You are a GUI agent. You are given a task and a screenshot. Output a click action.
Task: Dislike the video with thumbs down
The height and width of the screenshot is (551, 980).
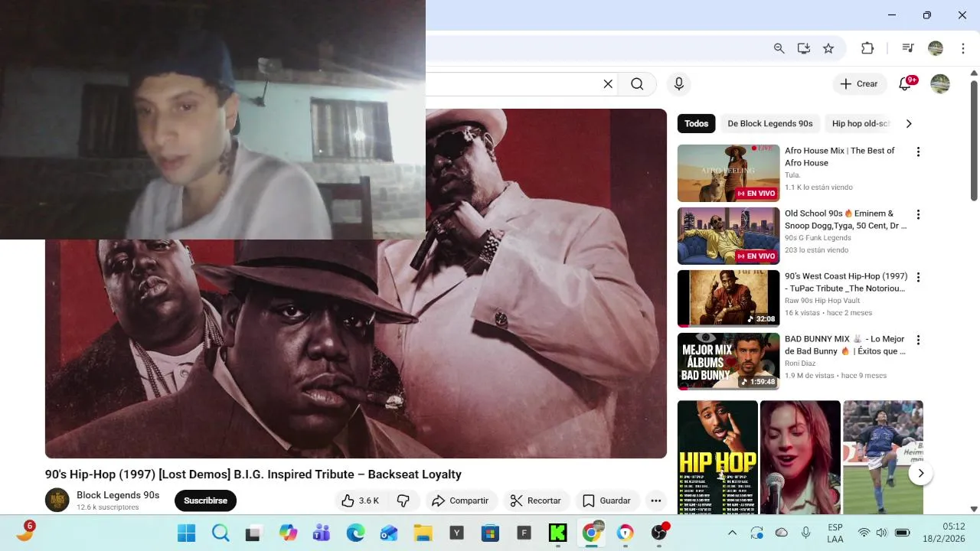tap(403, 500)
